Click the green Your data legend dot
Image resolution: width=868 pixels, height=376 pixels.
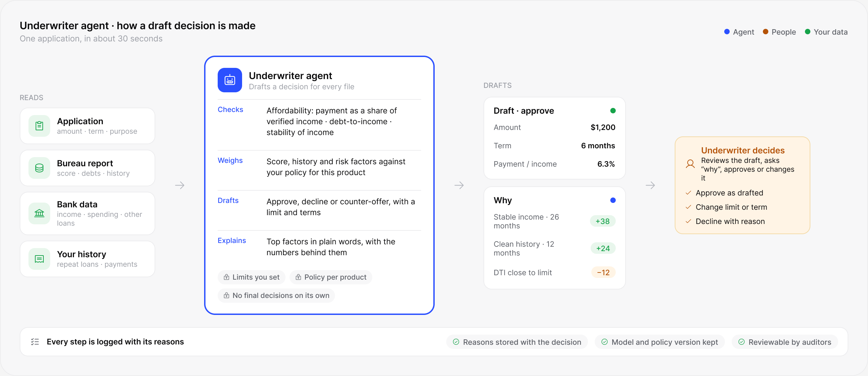click(x=808, y=32)
